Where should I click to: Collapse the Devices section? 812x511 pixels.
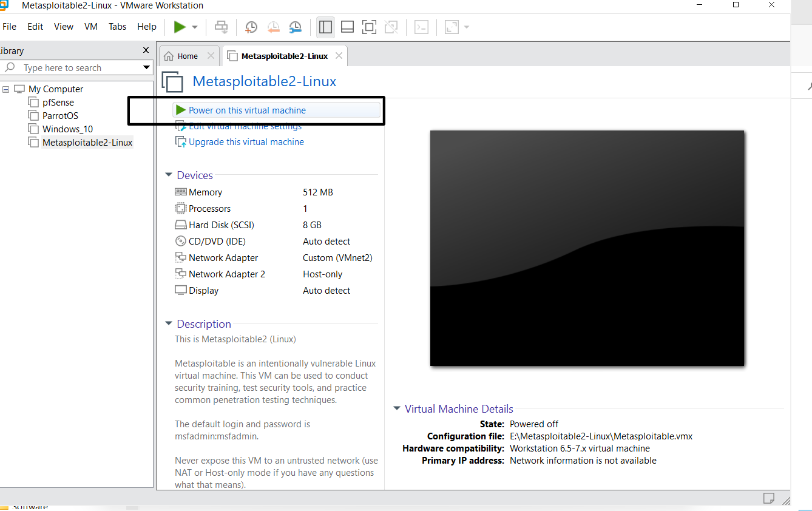(x=169, y=175)
